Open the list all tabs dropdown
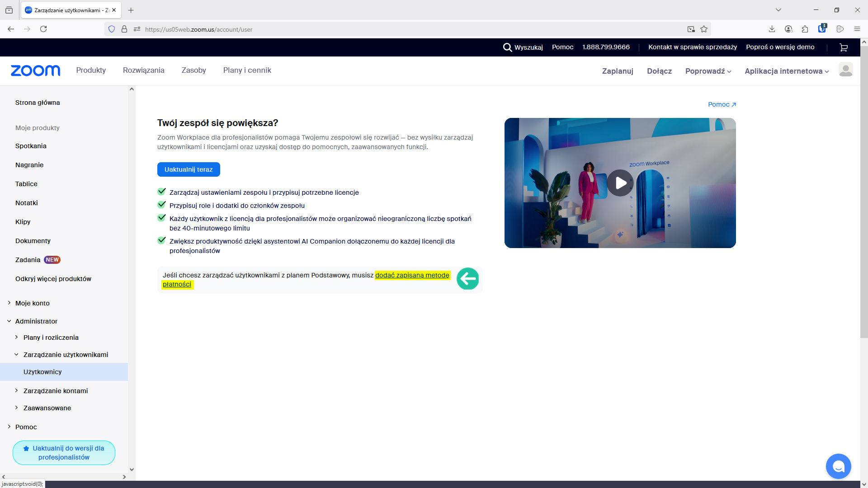Viewport: 868px width, 488px height. (778, 10)
